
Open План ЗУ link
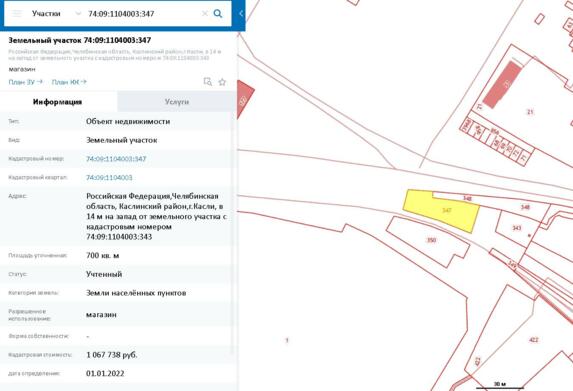pos(25,82)
